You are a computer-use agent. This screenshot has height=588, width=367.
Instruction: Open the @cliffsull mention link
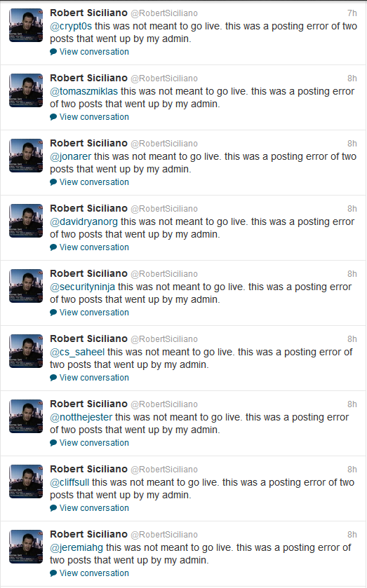coord(69,483)
